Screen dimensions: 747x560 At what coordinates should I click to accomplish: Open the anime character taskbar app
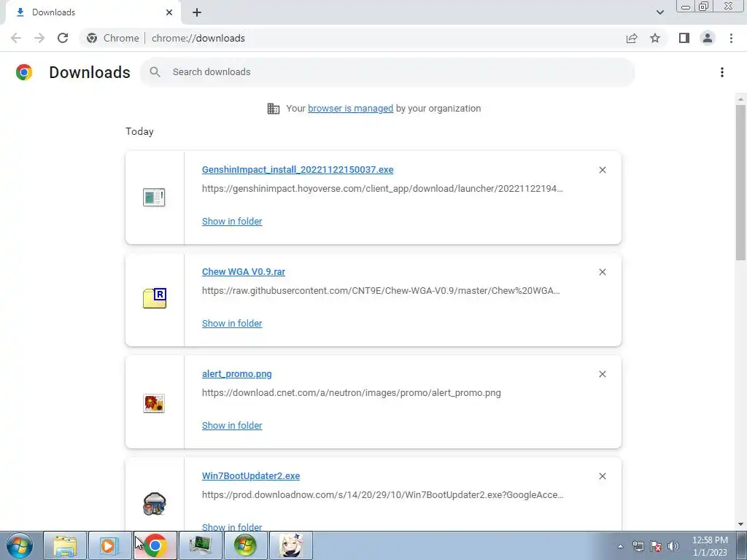291,545
